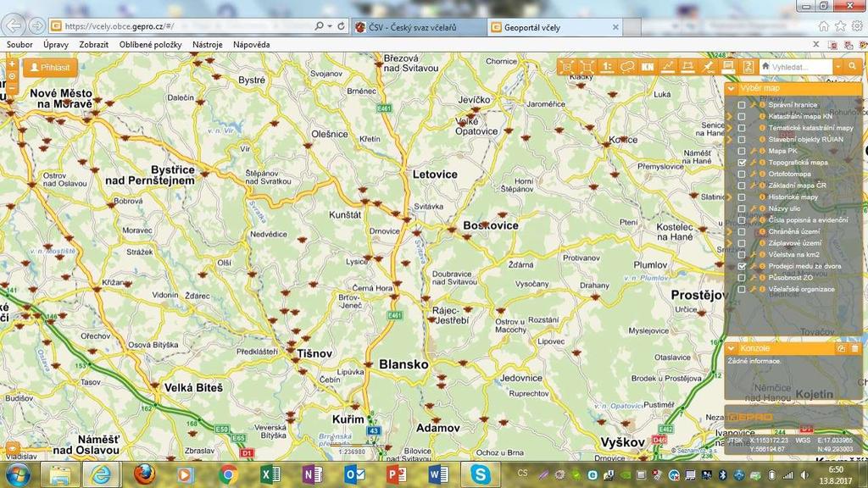The image size is (868, 488).
Task: Launch Google Chrome from the taskbar
Action: [227, 474]
